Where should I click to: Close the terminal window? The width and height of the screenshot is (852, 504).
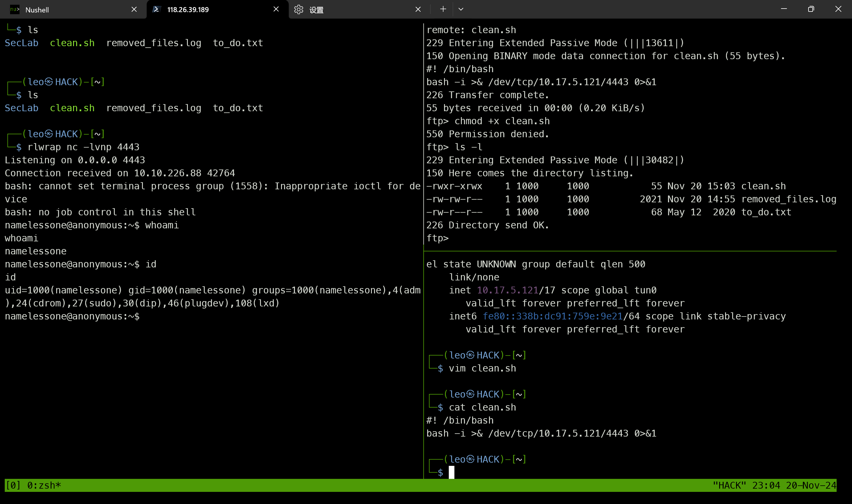click(838, 9)
